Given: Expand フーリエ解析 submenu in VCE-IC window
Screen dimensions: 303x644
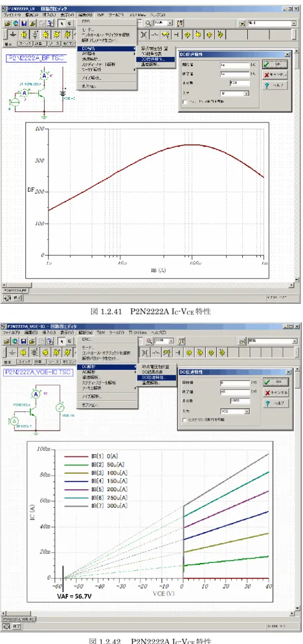Looking at the screenshot, I should pos(107,388).
